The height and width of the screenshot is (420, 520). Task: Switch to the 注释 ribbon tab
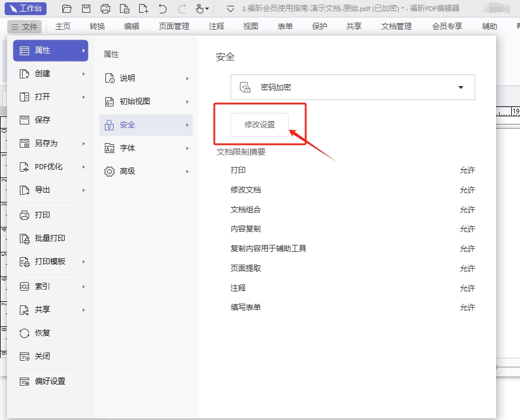click(215, 26)
